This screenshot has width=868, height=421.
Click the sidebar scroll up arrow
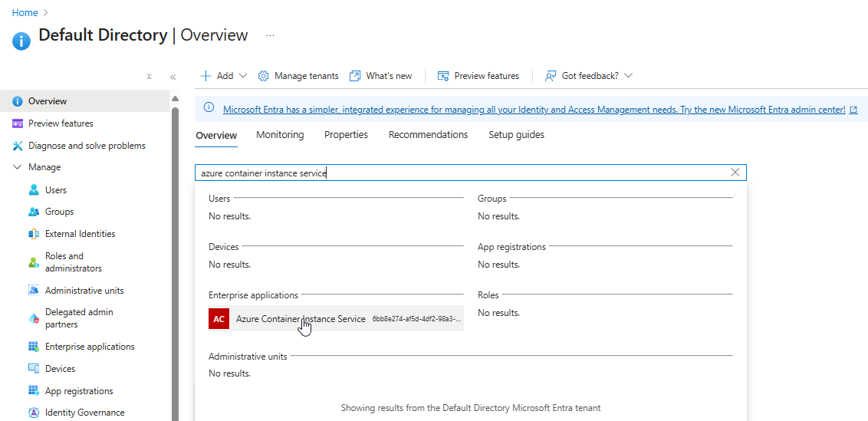point(176,99)
